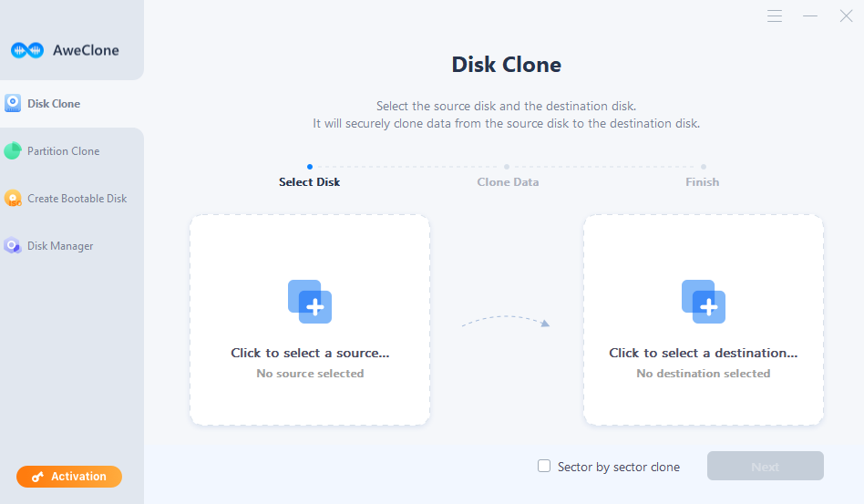Enable the Sector by sector clone checkbox
This screenshot has height=504, width=864.
click(544, 466)
